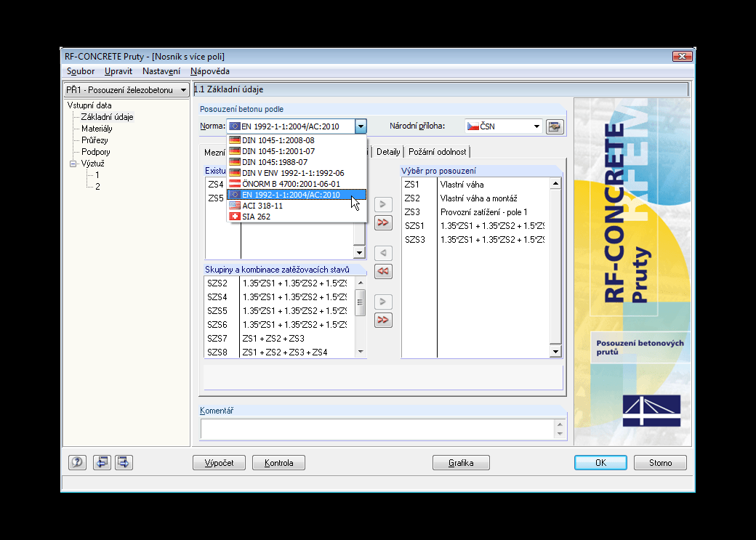Screen dimensions: 756x540
Task: Collapse the Výztuž tree node
Action: 73,164
